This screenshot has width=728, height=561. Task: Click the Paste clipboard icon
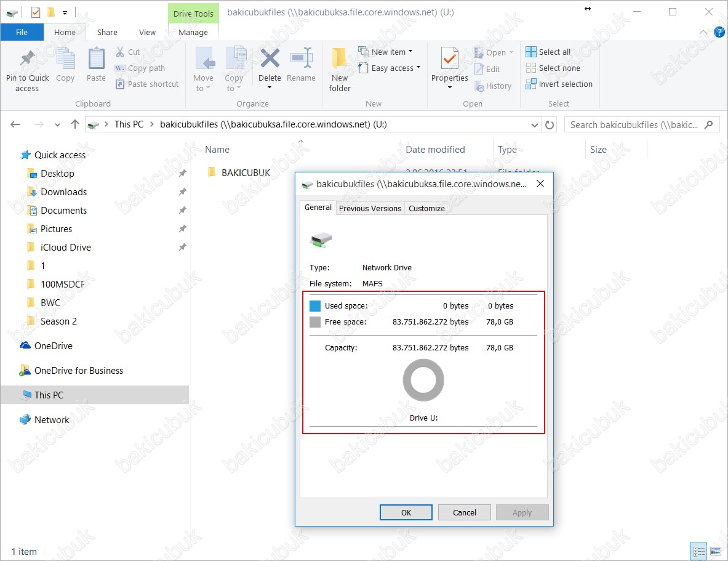click(x=96, y=59)
